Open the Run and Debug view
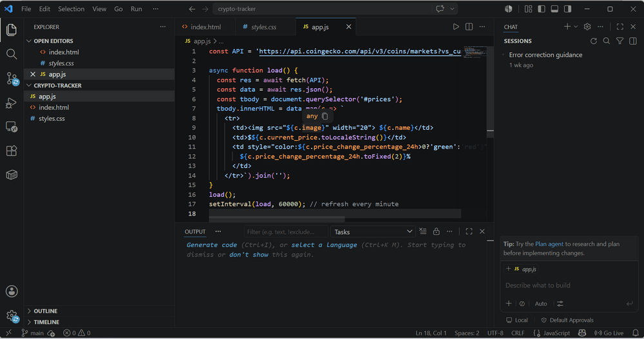 tap(12, 103)
